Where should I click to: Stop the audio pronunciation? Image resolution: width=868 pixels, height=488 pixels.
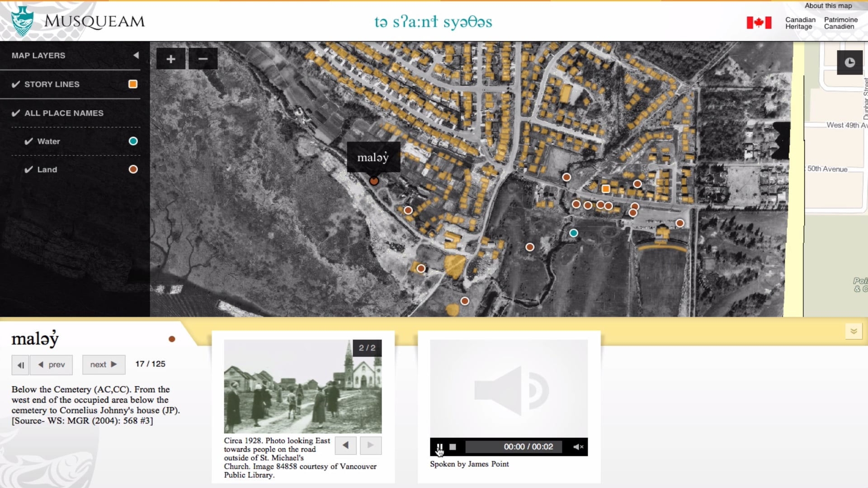pos(453,447)
